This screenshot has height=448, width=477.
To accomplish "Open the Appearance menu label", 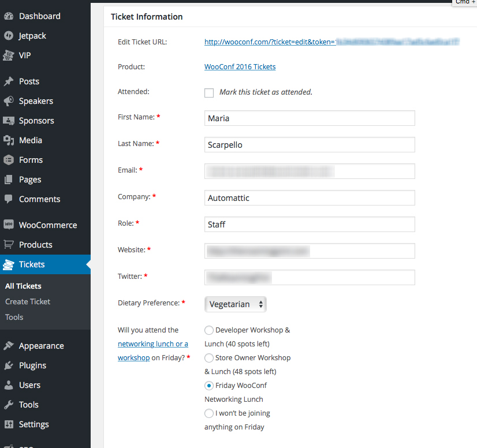I will (42, 346).
